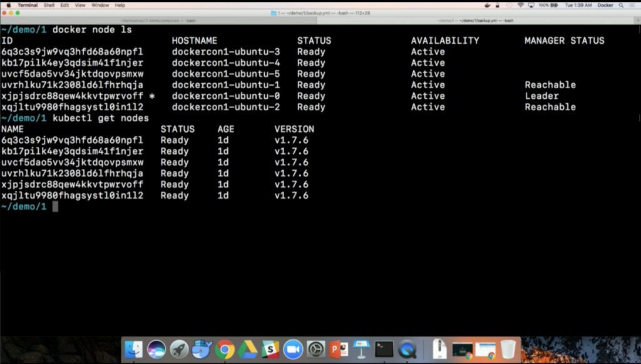The image size is (641, 364).
Task: Click the folder proxy icon in the title bar
Action: coord(274,13)
